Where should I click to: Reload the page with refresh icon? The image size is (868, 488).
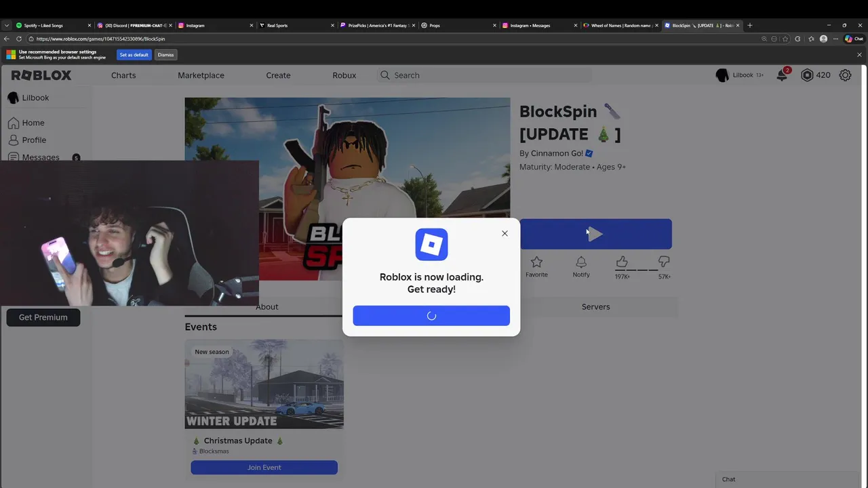coord(19,39)
